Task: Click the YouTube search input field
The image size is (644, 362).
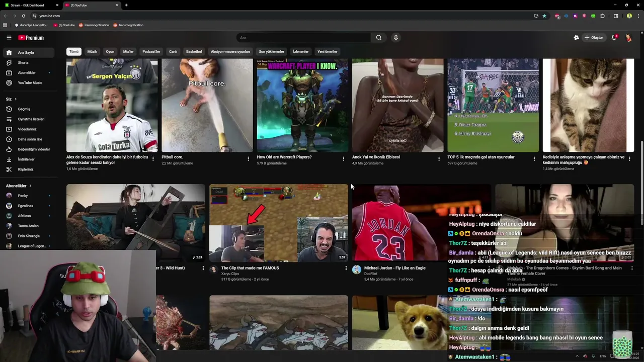Action: tap(303, 38)
